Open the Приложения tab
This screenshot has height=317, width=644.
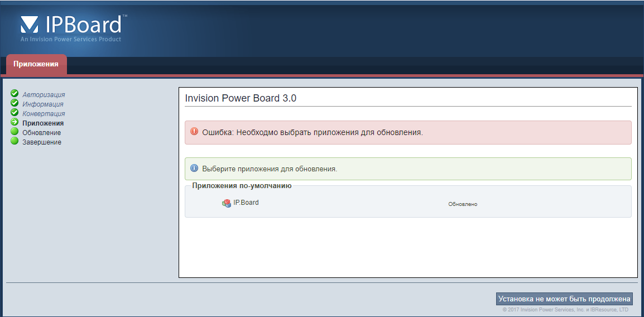36,64
